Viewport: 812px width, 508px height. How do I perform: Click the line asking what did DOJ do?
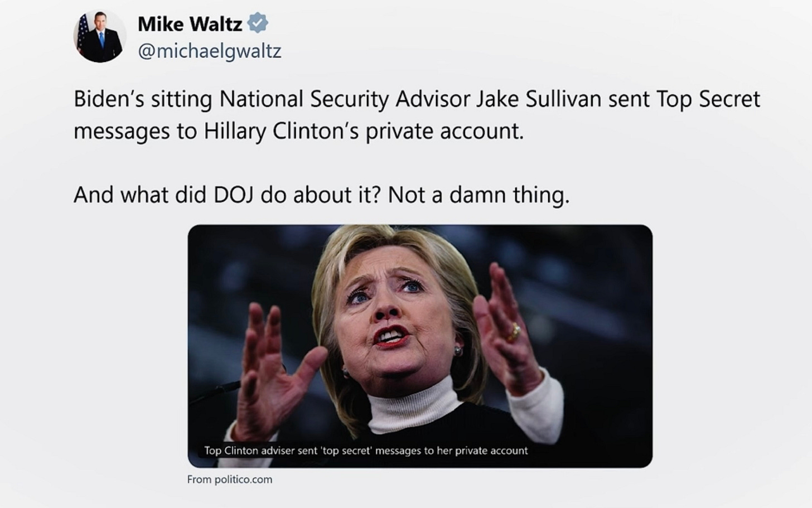(321, 195)
